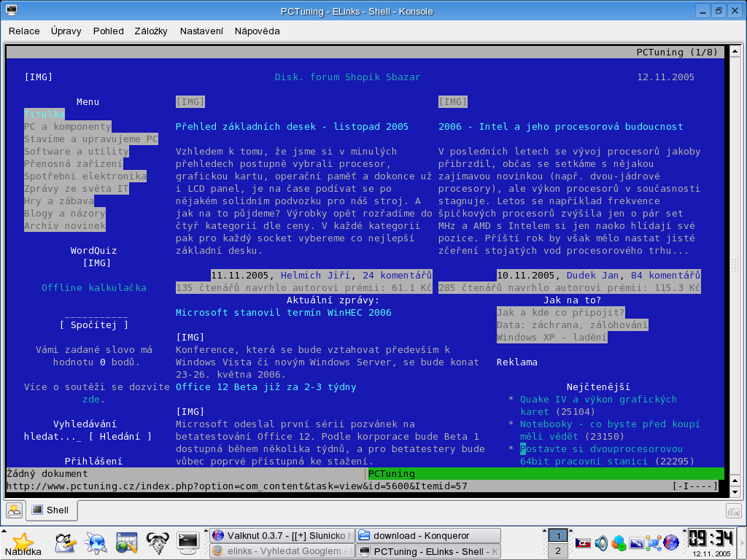
Task: Open the Archiv novinek link
Action: tap(65, 226)
